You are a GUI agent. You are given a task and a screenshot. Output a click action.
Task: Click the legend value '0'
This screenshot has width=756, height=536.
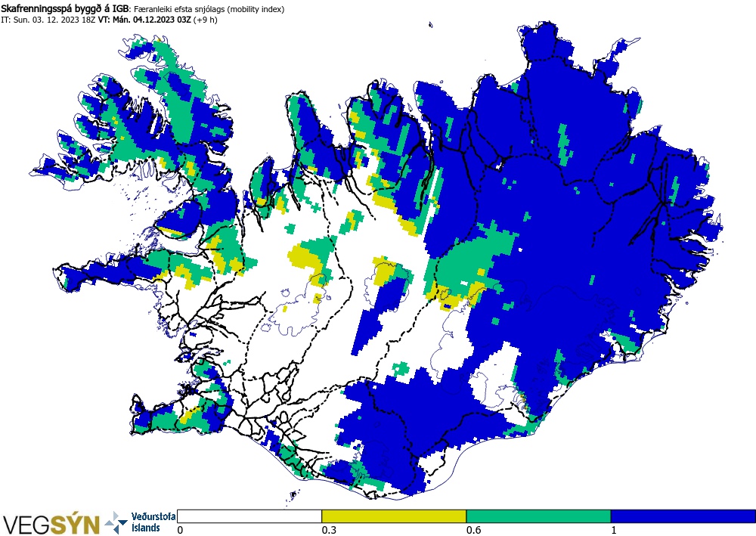[180, 530]
